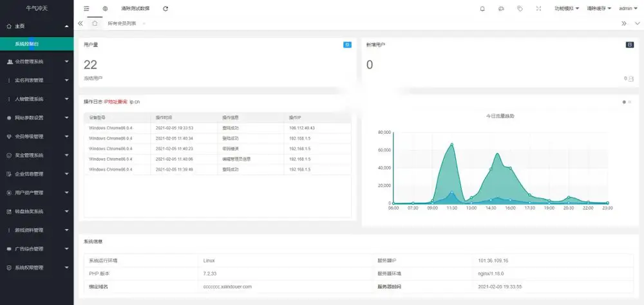Click the 22 user count
644x305 pixels.
pyautogui.click(x=90, y=64)
